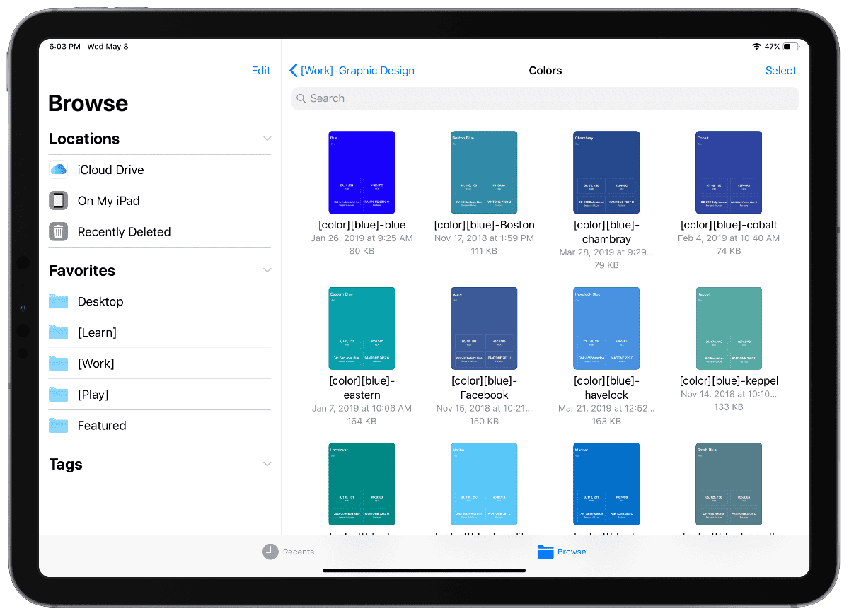This screenshot has width=849, height=616.
Task: Select the [Play] favorite label
Action: [93, 395]
